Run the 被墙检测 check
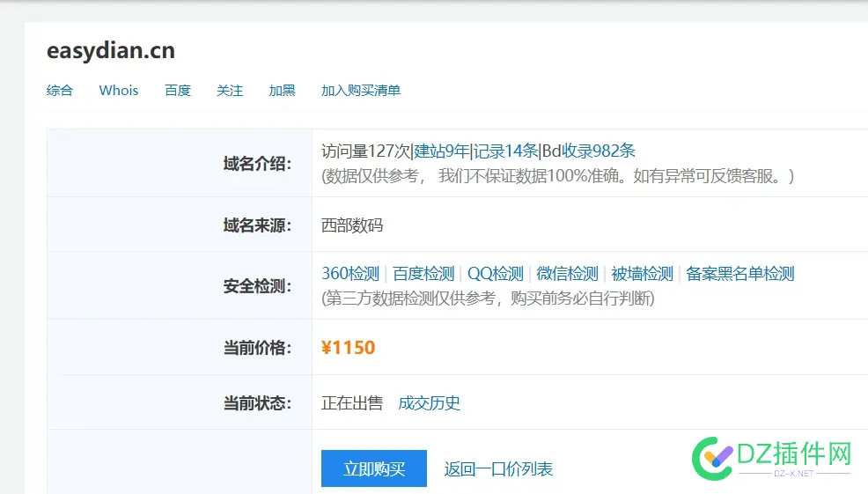 point(642,274)
